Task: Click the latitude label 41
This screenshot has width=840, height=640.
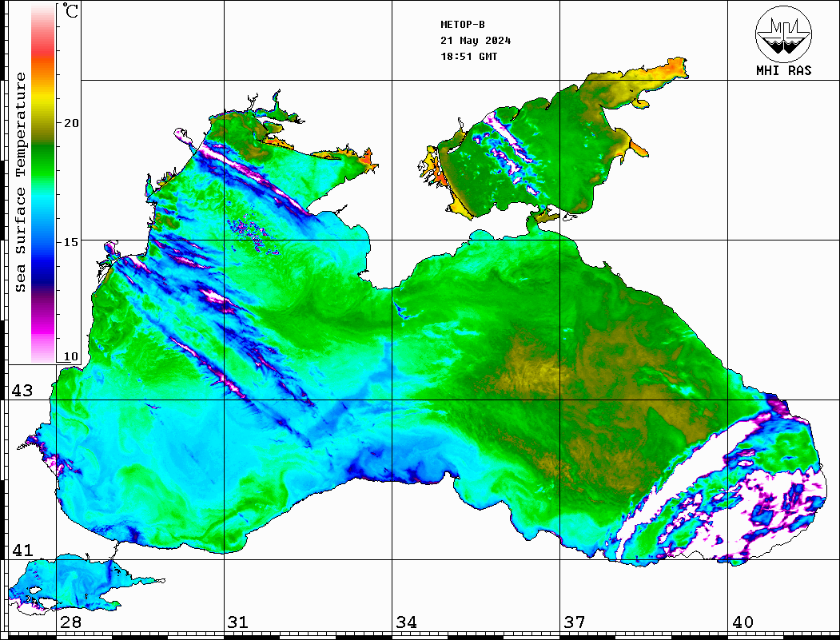Action: tap(22, 550)
